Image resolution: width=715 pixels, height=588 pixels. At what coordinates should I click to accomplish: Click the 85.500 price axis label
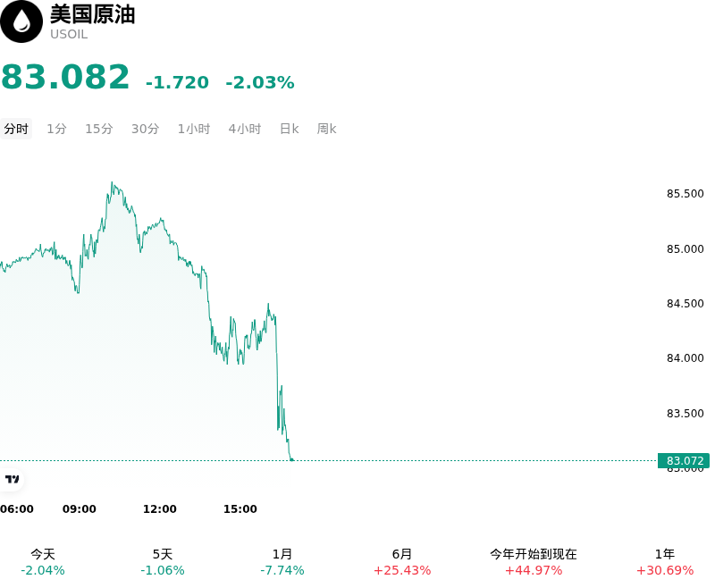685,194
